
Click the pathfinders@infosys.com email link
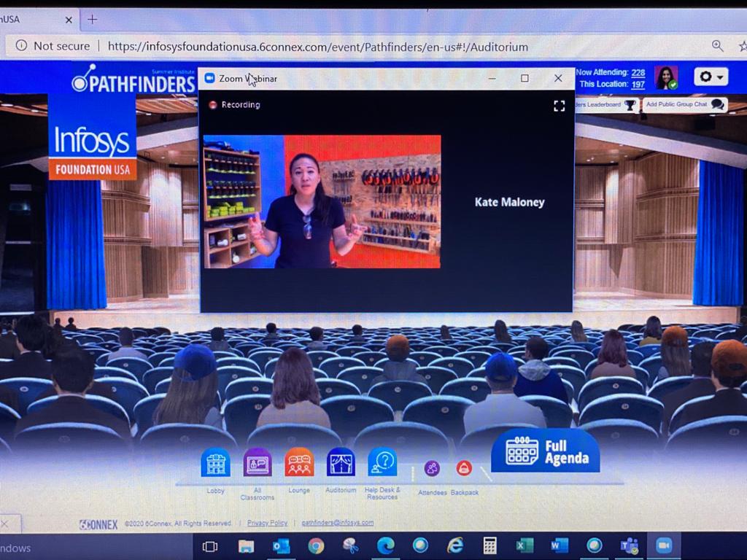(x=338, y=523)
